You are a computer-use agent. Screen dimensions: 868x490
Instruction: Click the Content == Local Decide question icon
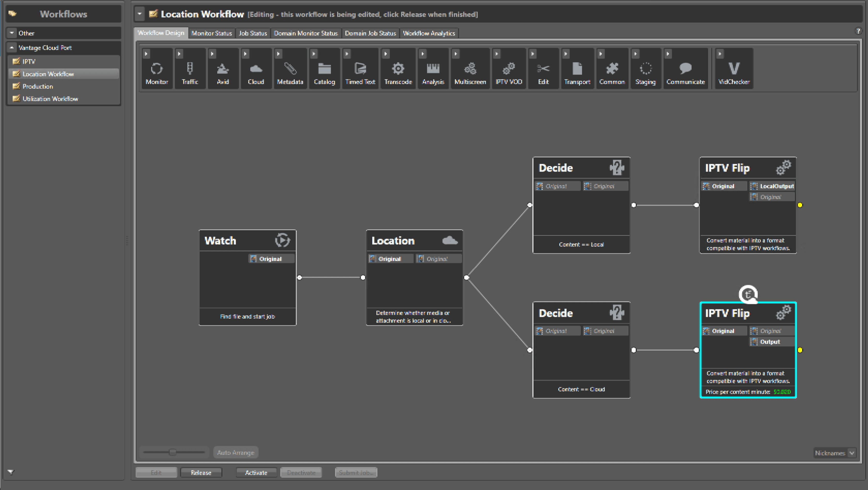(617, 167)
